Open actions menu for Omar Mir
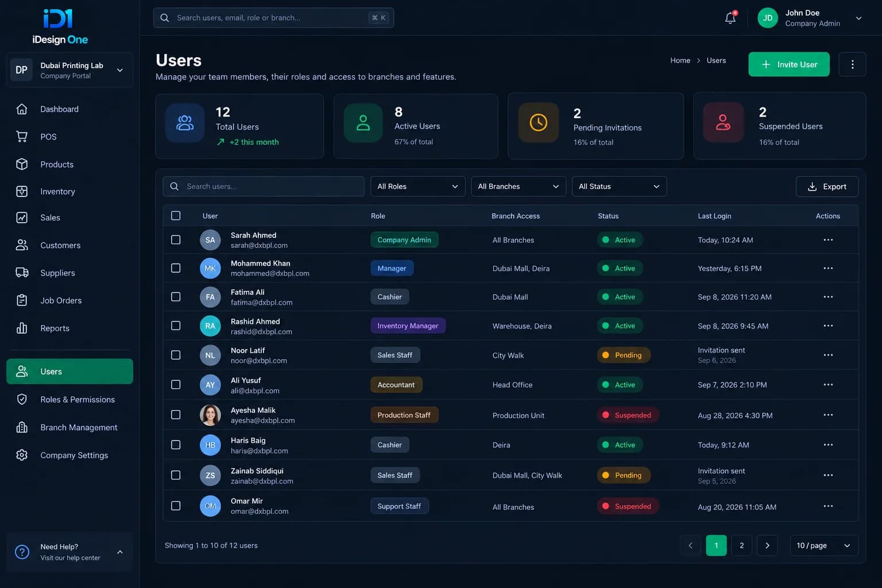Viewport: 882px width, 588px height. tap(828, 506)
